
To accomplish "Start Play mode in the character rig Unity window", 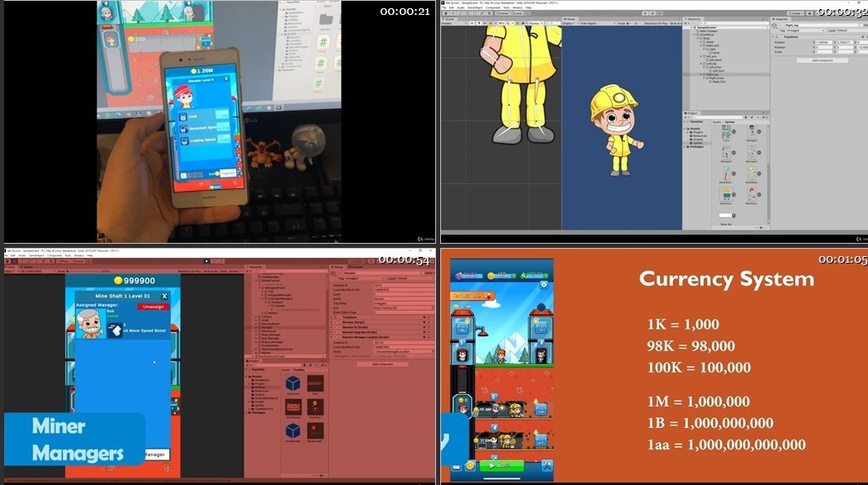I will [x=645, y=12].
